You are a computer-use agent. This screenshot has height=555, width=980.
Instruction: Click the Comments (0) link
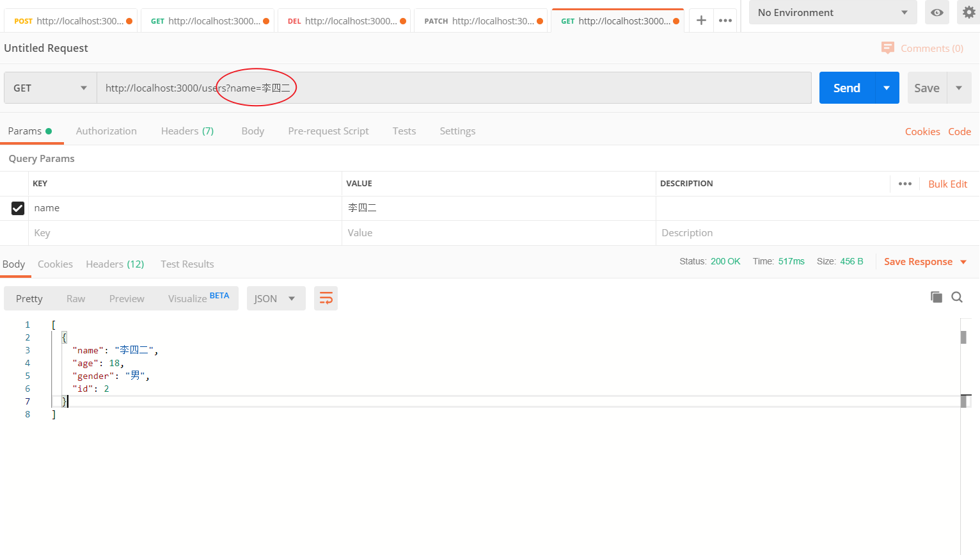pyautogui.click(x=932, y=49)
